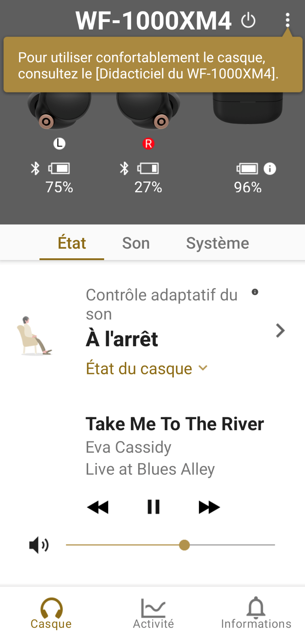The image size is (305, 644).
Task: Select the État tab
Action: click(x=72, y=243)
